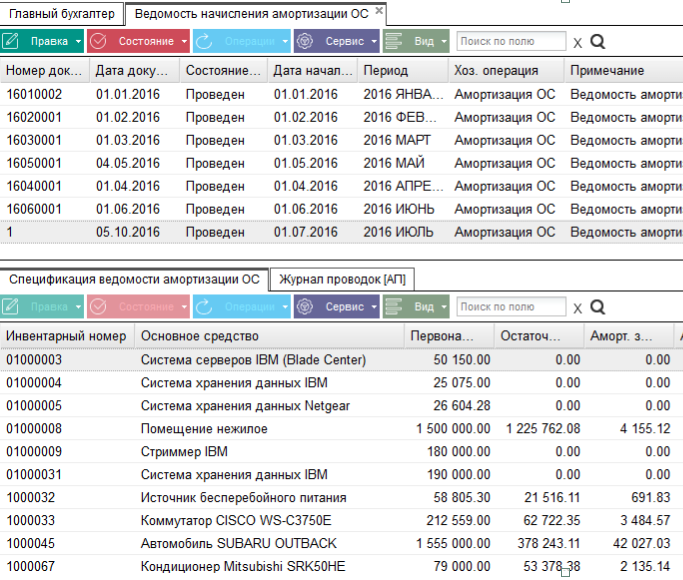Click the red checkmark Состояние icon in top toolbar
683x580 pixels.
(98, 41)
